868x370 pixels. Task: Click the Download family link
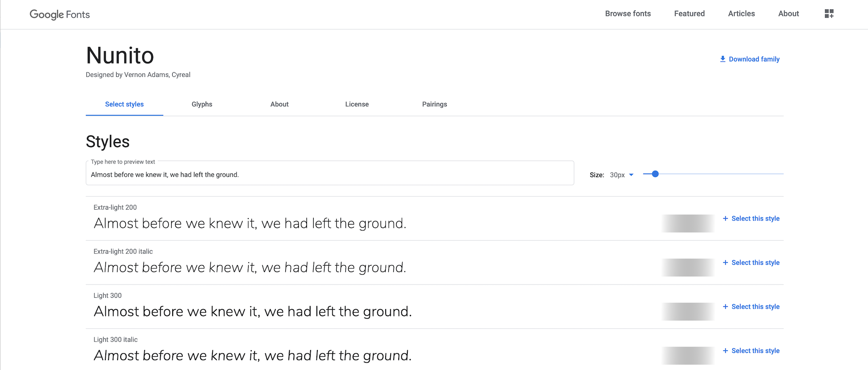tap(755, 59)
